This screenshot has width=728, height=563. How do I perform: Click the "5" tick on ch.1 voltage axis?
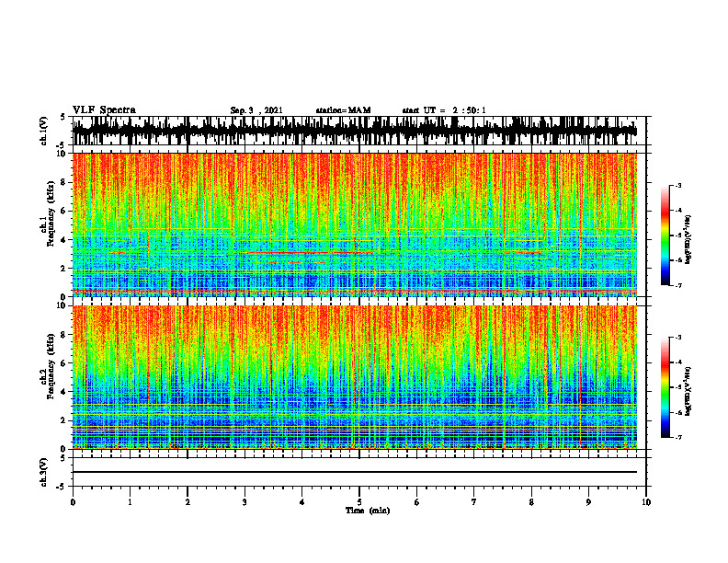pos(63,117)
